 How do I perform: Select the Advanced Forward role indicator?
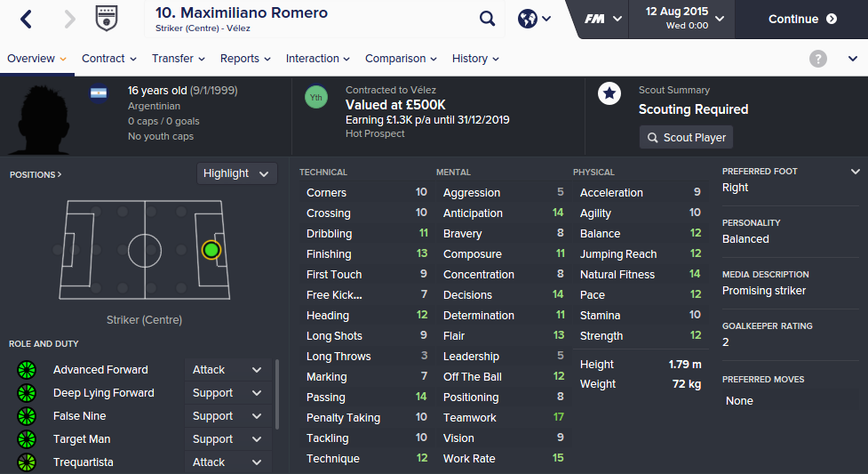coord(26,370)
